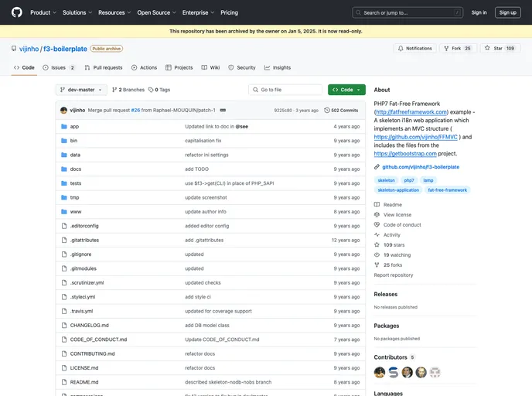Click the eye icon beside 19 watching
532x396 pixels.
click(377, 254)
